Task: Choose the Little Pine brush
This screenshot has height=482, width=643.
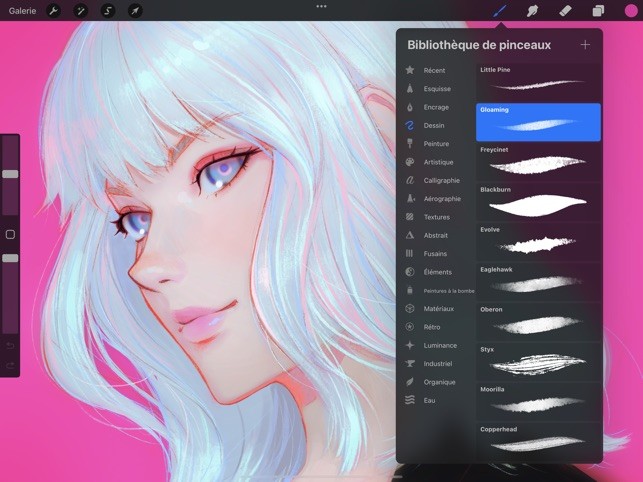Action: [538, 82]
